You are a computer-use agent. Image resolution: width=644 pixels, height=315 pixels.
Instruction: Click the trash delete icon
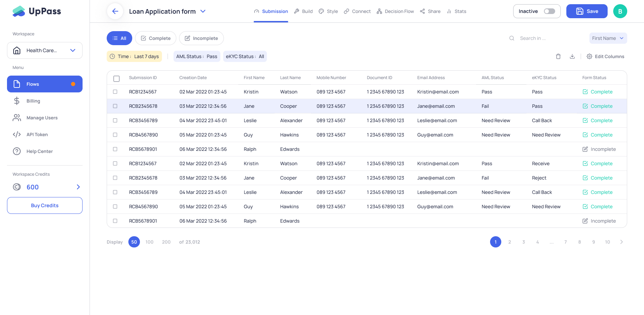click(558, 56)
